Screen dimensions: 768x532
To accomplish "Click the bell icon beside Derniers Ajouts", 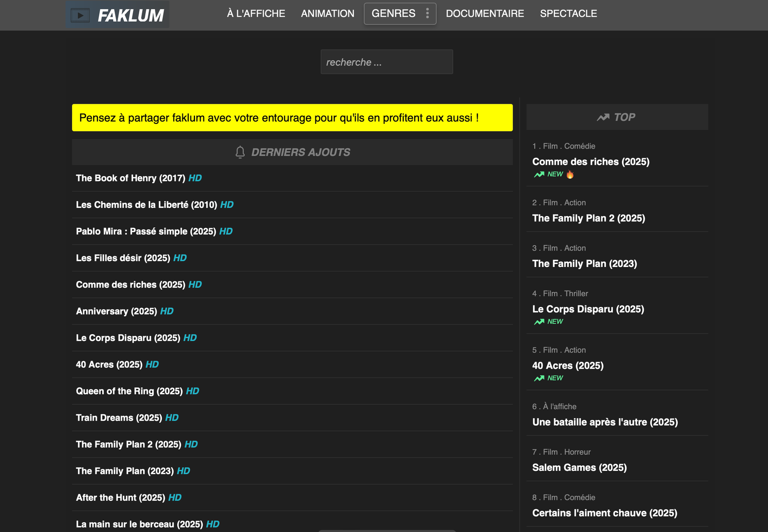I will pyautogui.click(x=240, y=152).
